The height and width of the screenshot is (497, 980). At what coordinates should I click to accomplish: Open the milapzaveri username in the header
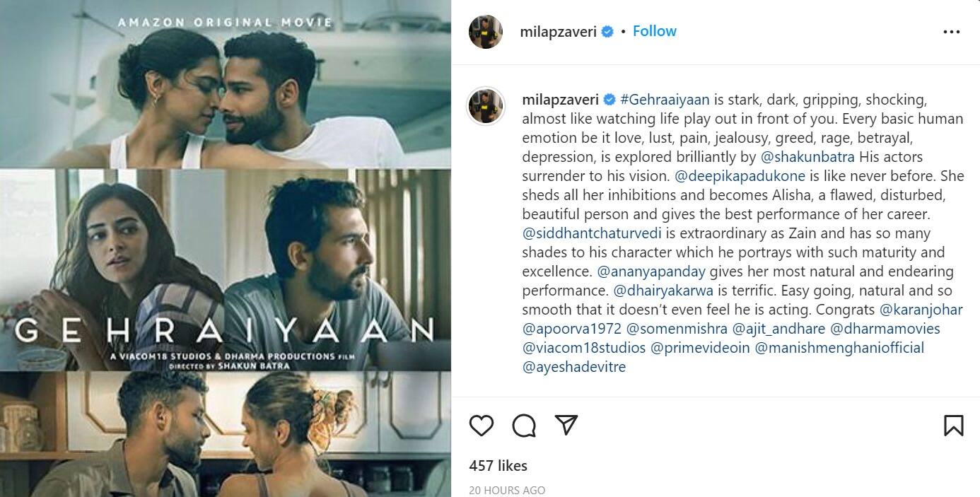click(x=559, y=31)
